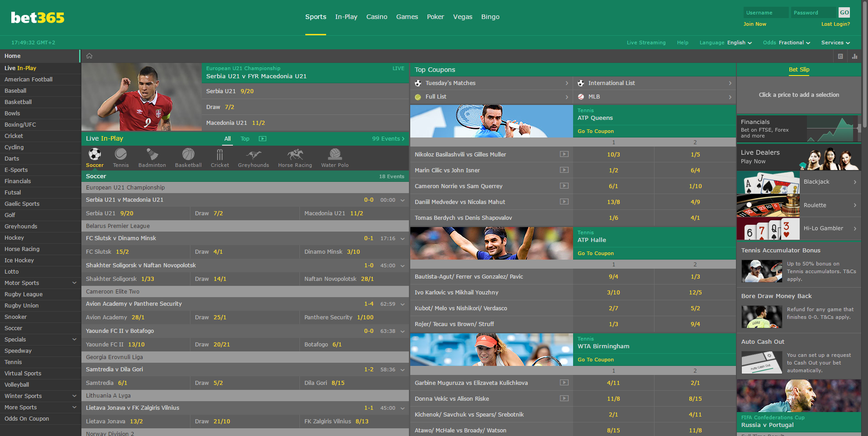Click the home icon in breadcrumb bar

pyautogui.click(x=90, y=56)
